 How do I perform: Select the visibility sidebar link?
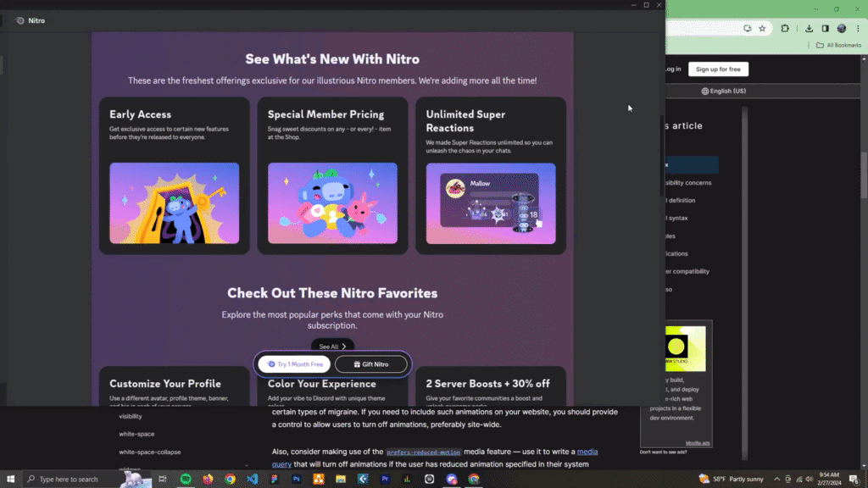tap(131, 416)
